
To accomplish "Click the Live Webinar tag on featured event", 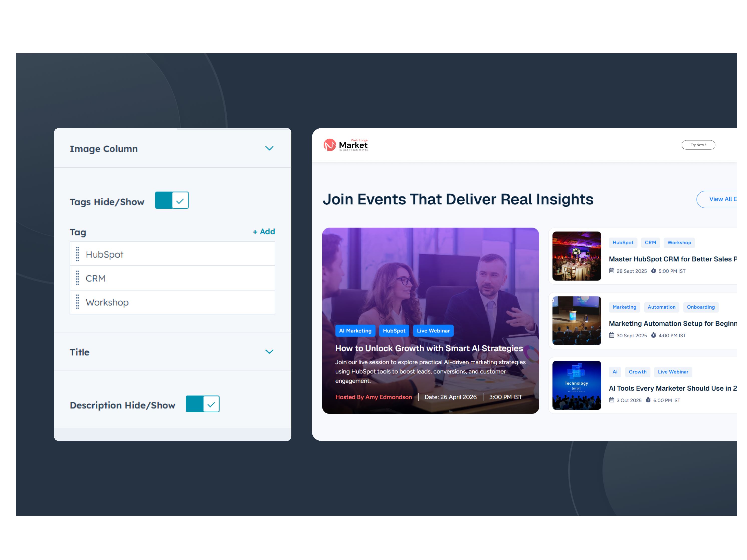I will (433, 331).
